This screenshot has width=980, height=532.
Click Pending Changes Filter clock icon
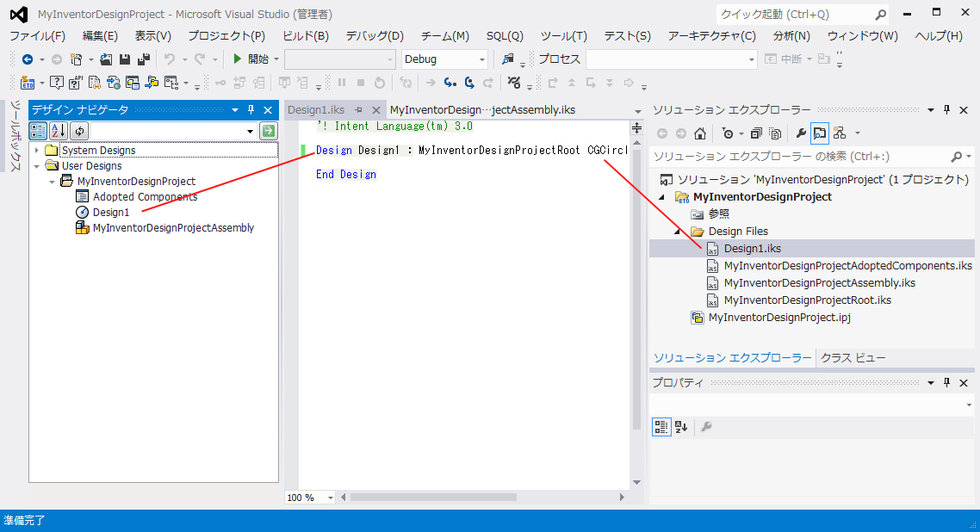(x=727, y=133)
